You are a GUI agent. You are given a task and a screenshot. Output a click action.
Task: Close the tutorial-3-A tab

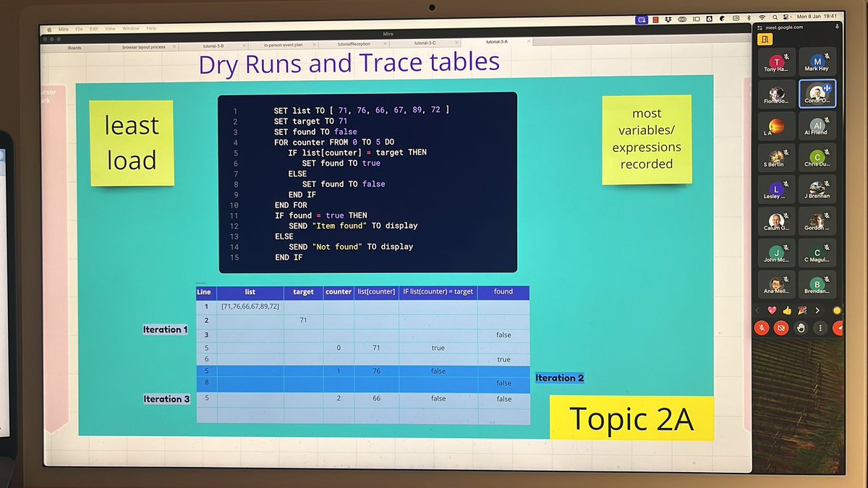click(527, 41)
